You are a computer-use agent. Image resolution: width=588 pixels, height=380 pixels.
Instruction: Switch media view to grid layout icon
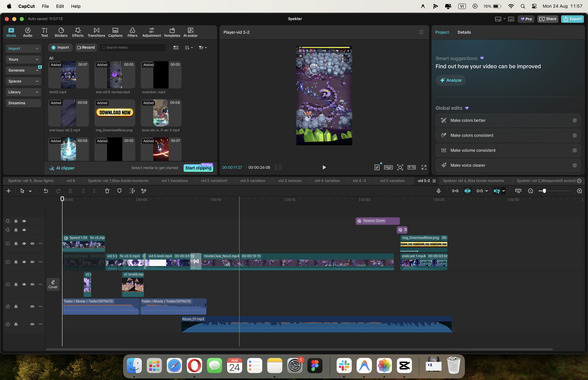[176, 48]
